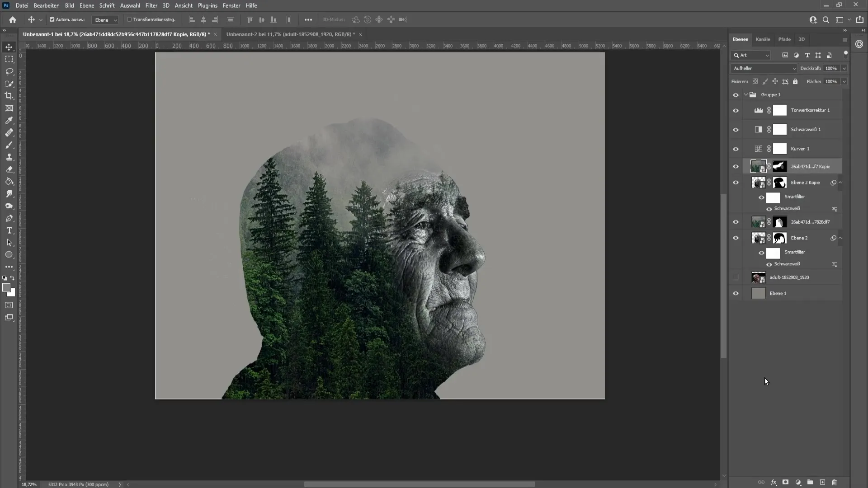Select the Eraser tool
This screenshot has height=488, width=868.
pos(9,169)
